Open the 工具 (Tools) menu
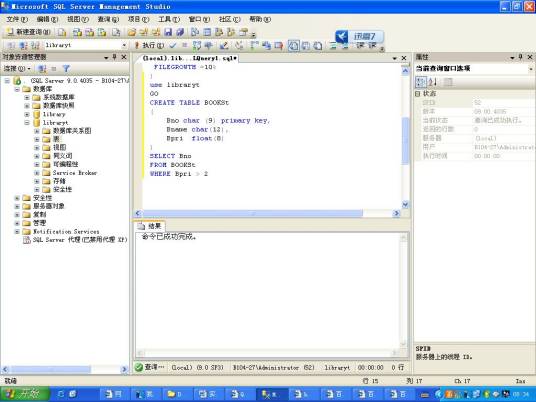 pos(169,19)
